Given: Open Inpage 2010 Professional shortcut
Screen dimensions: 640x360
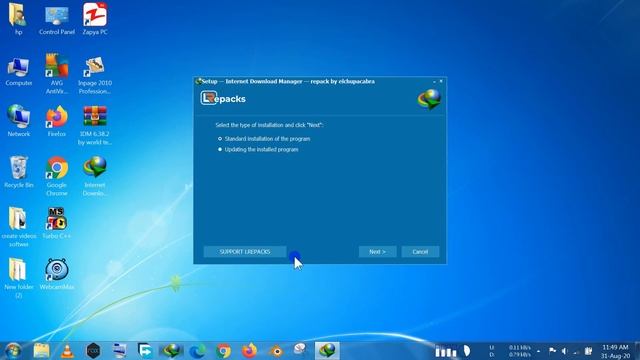Looking at the screenshot, I should pos(95,76).
